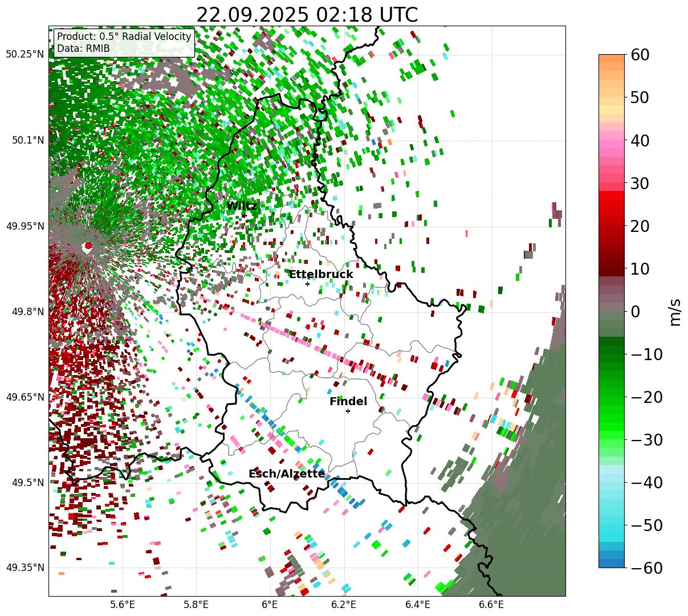Click the 6.2°E longitude tick label

(x=344, y=605)
